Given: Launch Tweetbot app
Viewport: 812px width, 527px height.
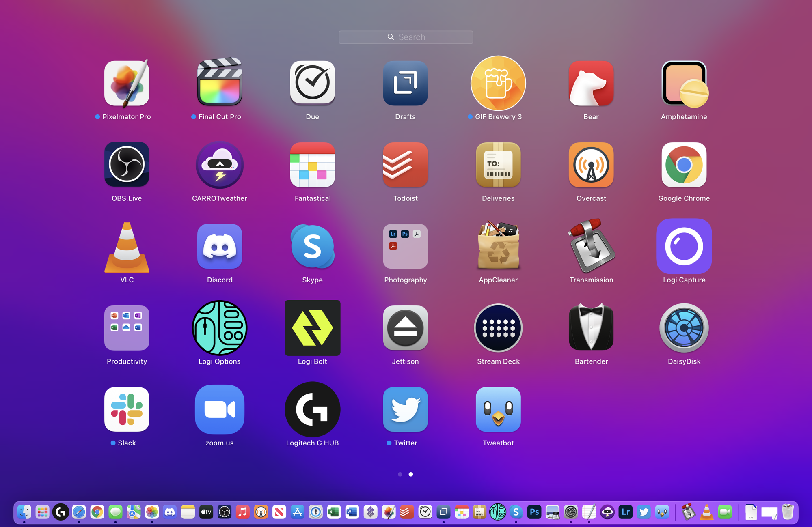Looking at the screenshot, I should pyautogui.click(x=498, y=409).
